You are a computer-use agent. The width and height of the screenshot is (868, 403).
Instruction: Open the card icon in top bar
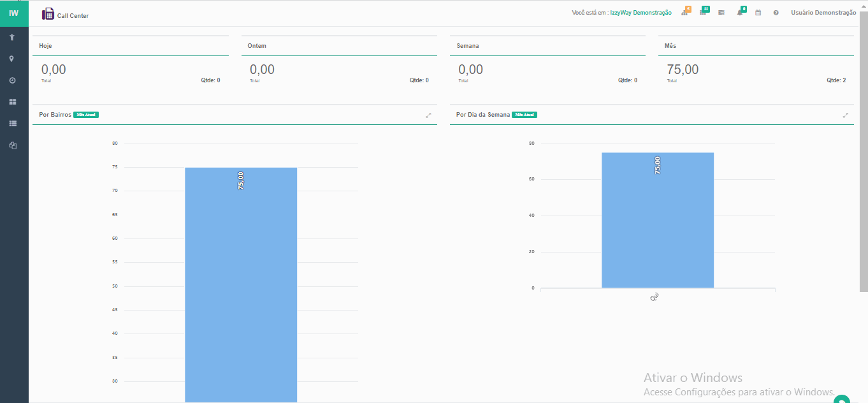(721, 13)
